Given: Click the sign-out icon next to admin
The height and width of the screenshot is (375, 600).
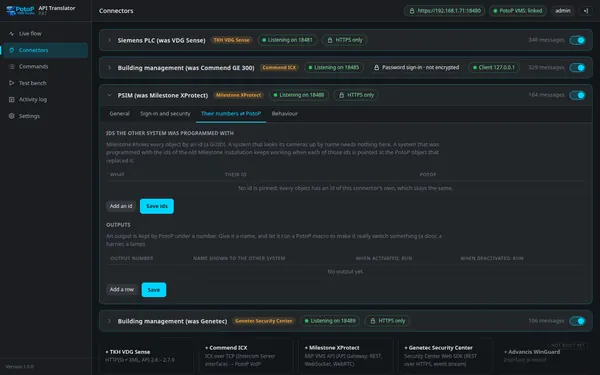Looking at the screenshot, I should pyautogui.click(x=586, y=11).
